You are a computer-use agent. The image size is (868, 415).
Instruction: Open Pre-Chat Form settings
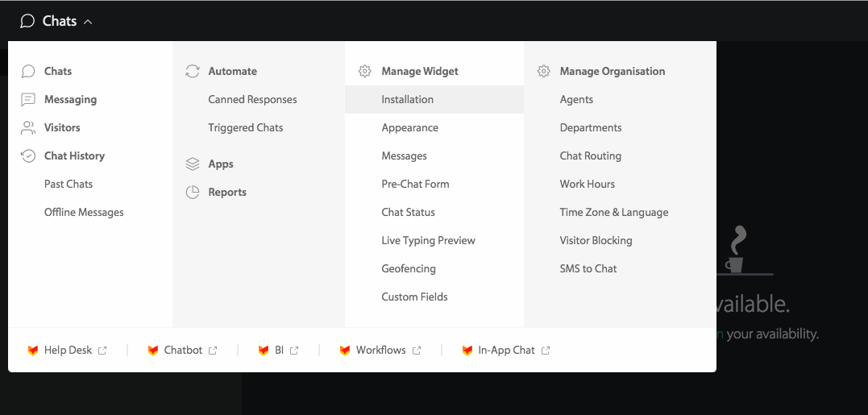tap(415, 185)
